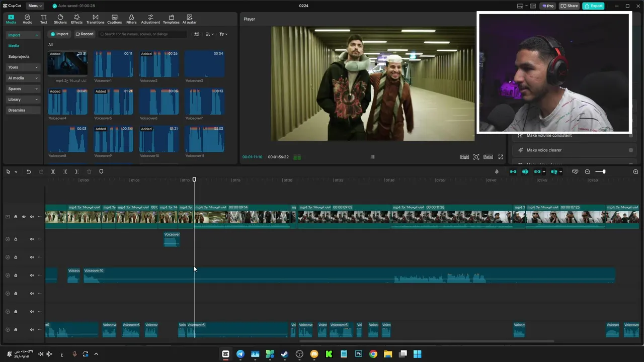The image size is (644, 362).
Task: Toggle main track magnet
Action: (x=513, y=172)
